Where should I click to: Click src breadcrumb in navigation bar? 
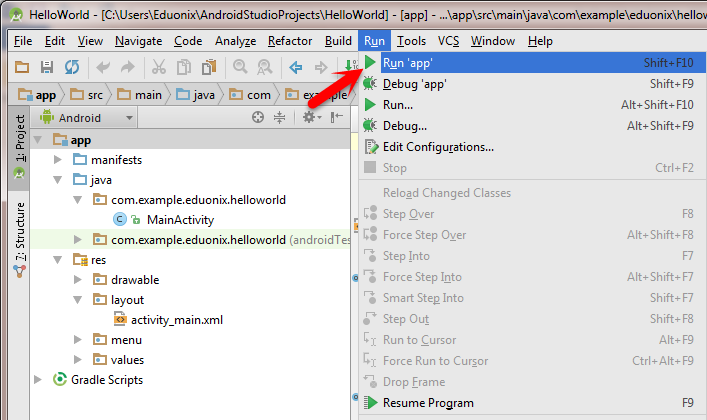[x=87, y=95]
